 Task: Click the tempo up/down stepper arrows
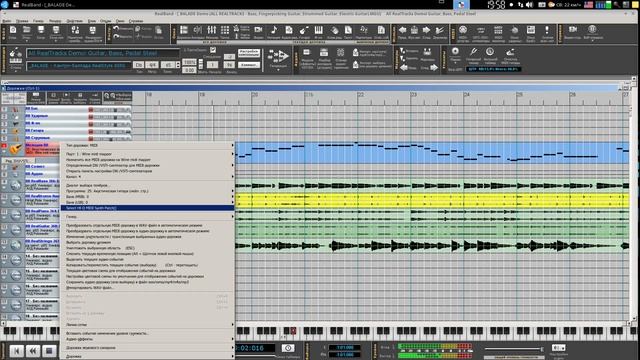pyautogui.click(x=178, y=65)
